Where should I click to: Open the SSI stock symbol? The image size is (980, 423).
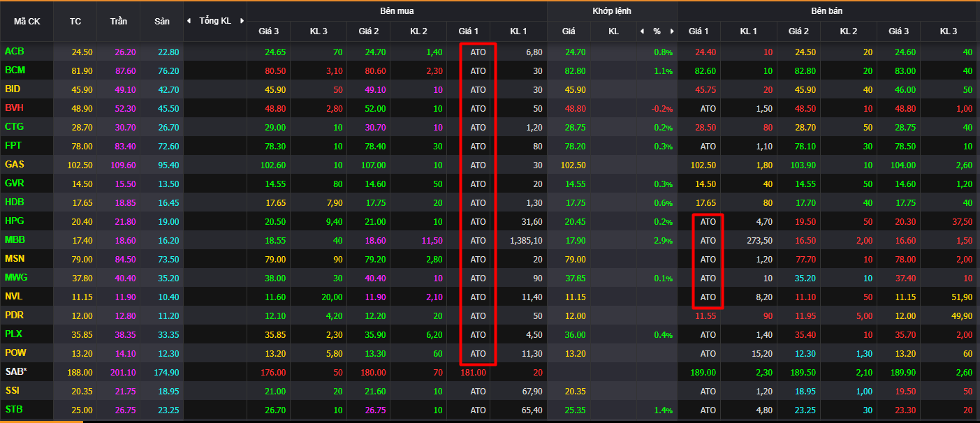(x=12, y=390)
